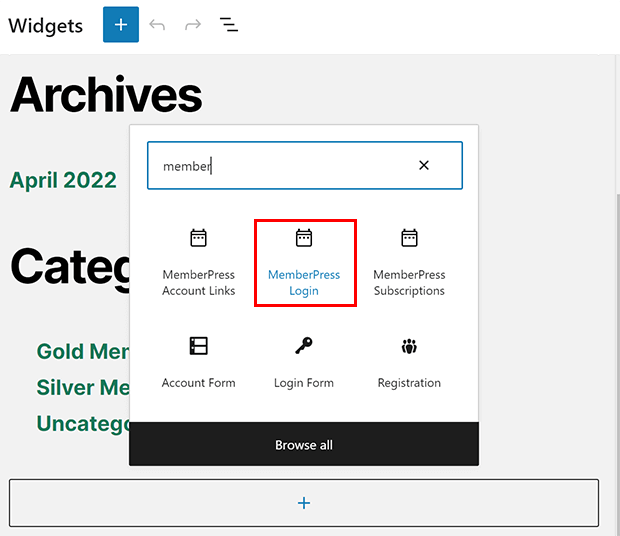The image size is (620, 536).
Task: Click the add block plus appender at bottom
Action: (304, 503)
